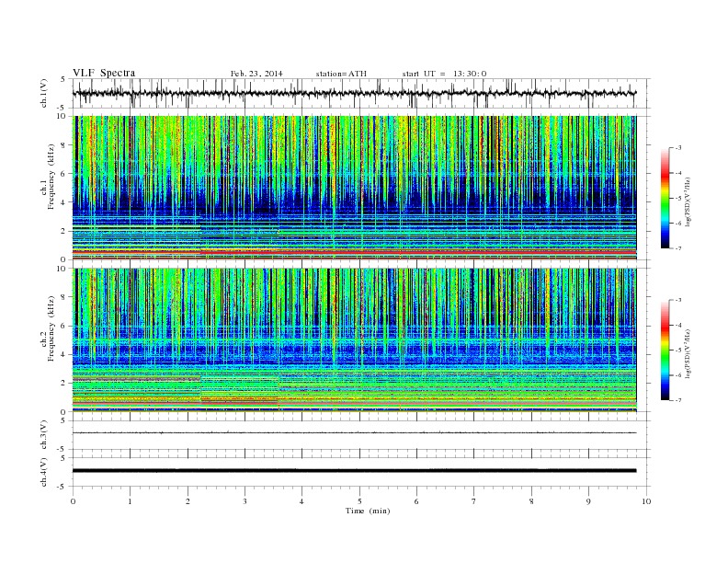Click the "-3" tick on upper color bar
Image resolution: width=728 pixels, height=563 pixels.
click(677, 148)
